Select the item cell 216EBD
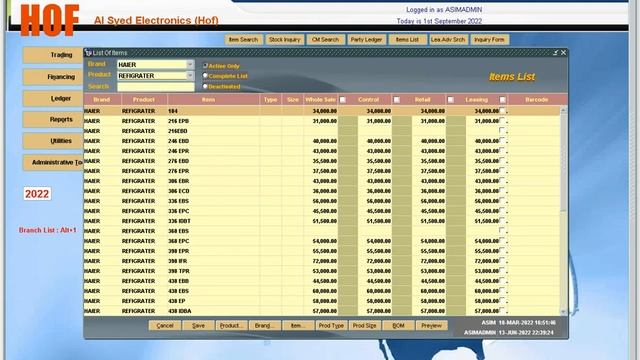Viewport: 640px width, 360px height. click(x=213, y=131)
